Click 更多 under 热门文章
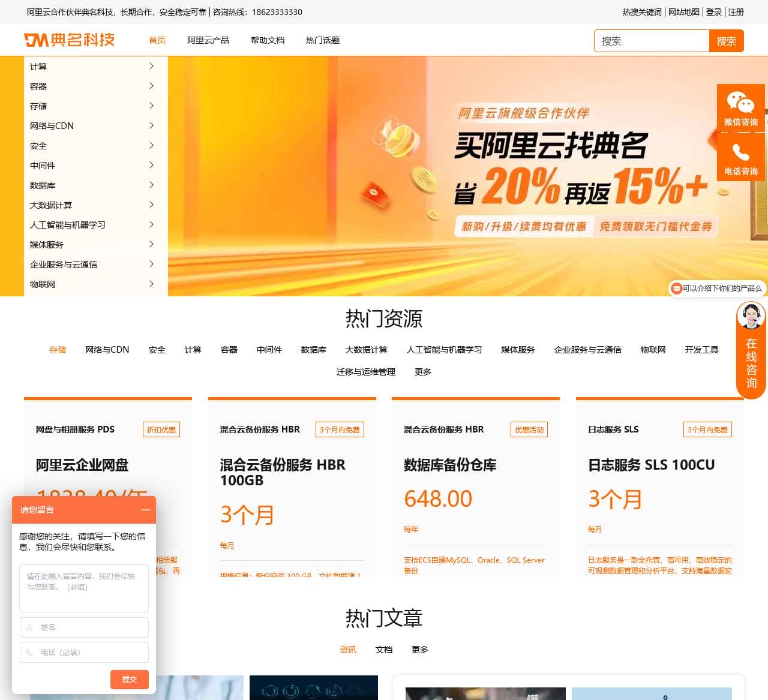Image resolution: width=768 pixels, height=700 pixels. tap(420, 650)
